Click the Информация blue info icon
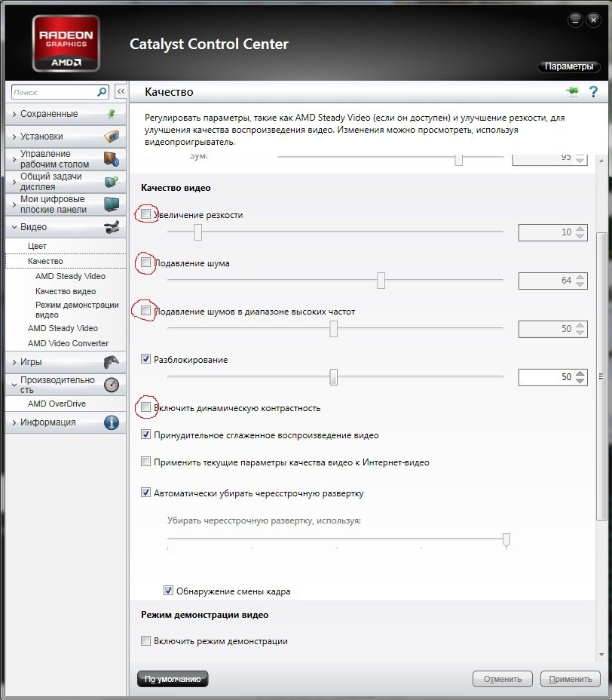The width and height of the screenshot is (612, 700). 112,422
